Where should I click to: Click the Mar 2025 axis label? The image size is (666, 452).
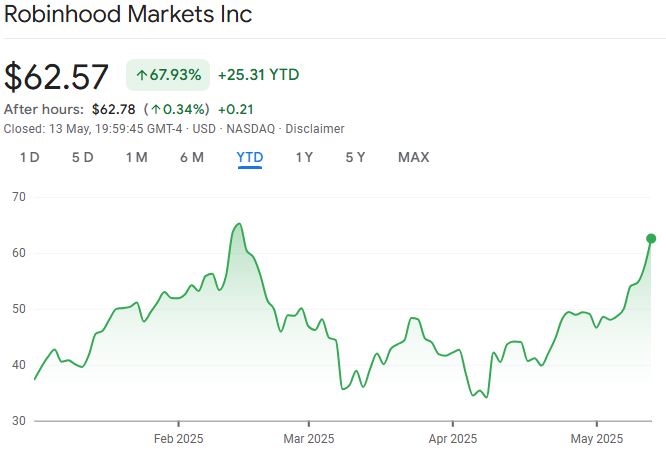pos(309,438)
